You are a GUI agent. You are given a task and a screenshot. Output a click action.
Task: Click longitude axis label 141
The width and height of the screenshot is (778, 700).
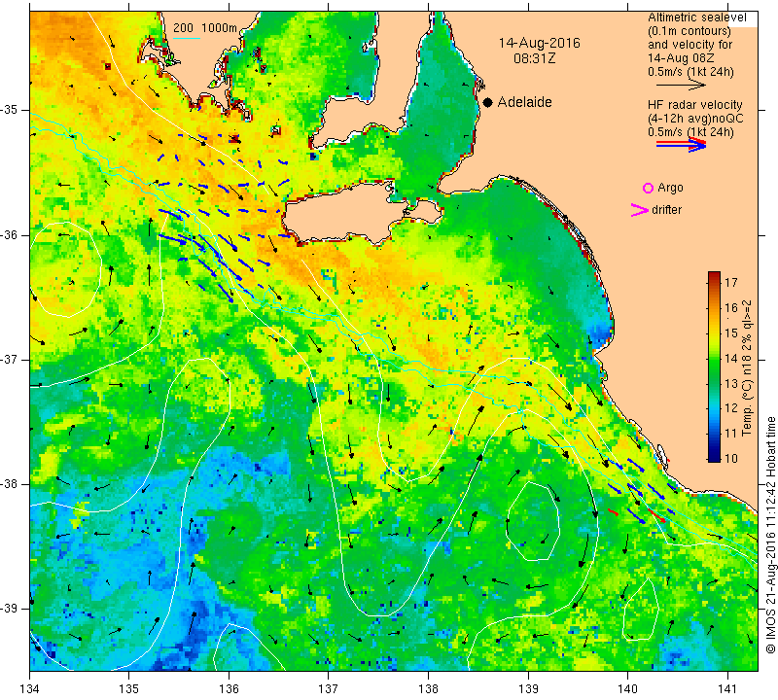pos(727,689)
